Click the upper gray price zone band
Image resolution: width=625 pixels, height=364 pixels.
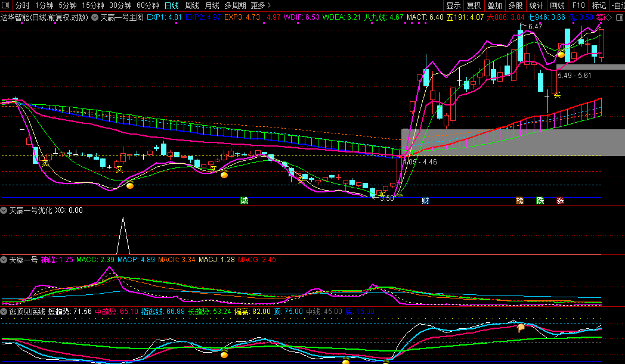590,67
